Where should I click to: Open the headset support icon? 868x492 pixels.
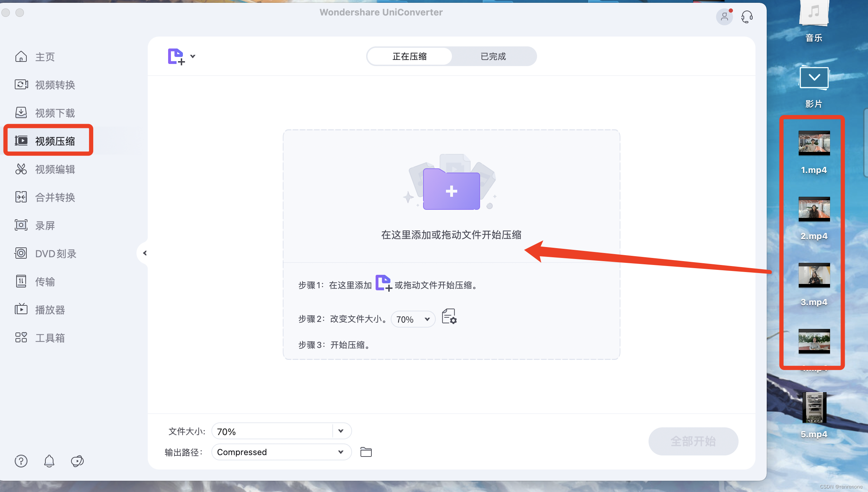click(747, 17)
